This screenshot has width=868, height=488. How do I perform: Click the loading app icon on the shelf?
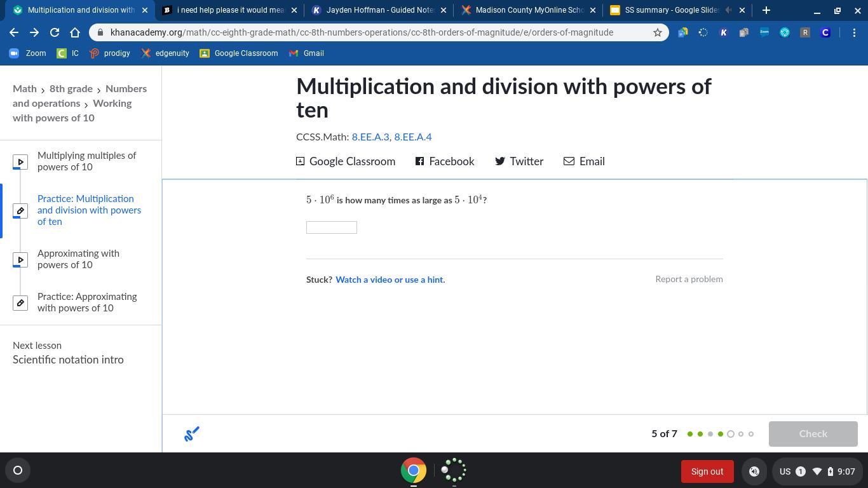click(x=454, y=470)
